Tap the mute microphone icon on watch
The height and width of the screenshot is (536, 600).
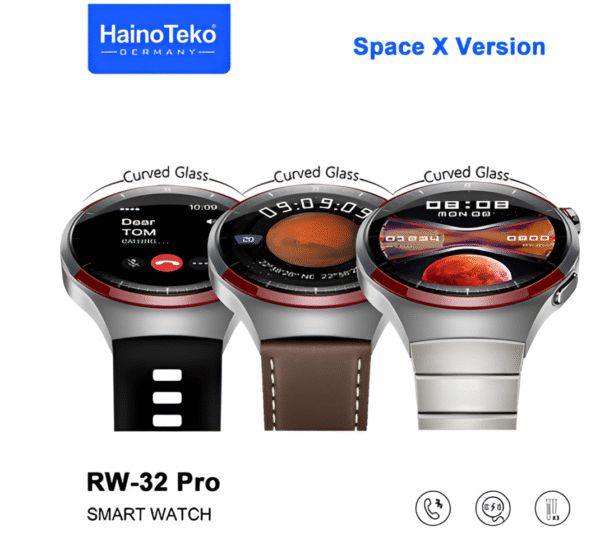133,263
